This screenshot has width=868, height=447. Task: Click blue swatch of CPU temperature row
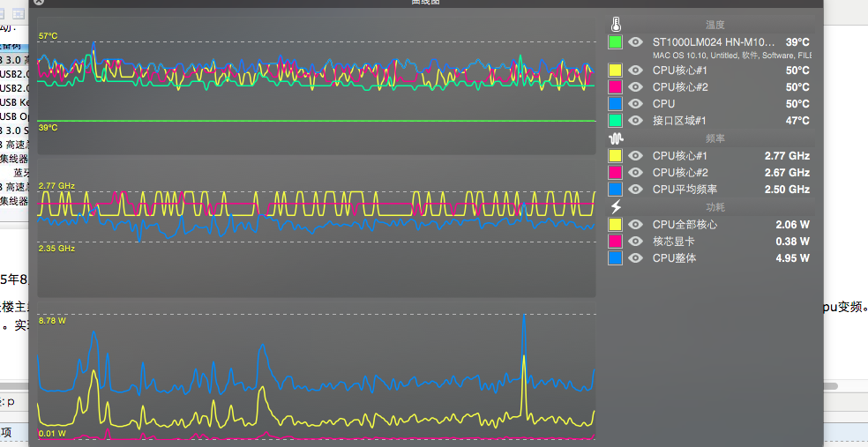click(x=615, y=103)
